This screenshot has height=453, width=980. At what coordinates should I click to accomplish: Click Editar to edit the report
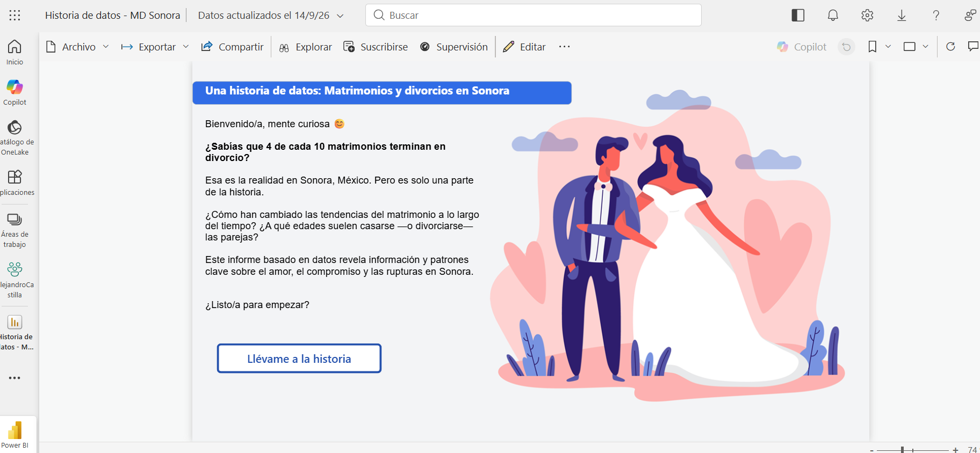tap(524, 47)
